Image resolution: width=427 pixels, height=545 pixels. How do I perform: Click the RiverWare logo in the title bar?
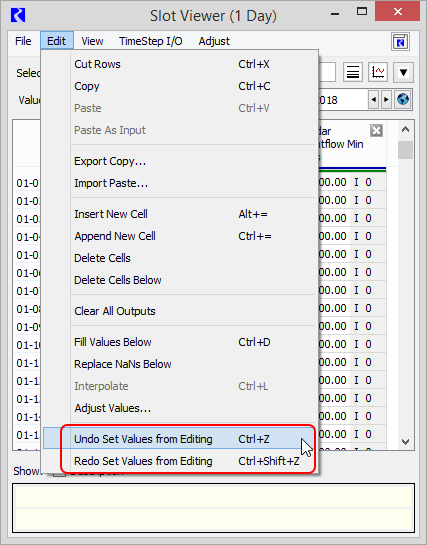pyautogui.click(x=18, y=15)
